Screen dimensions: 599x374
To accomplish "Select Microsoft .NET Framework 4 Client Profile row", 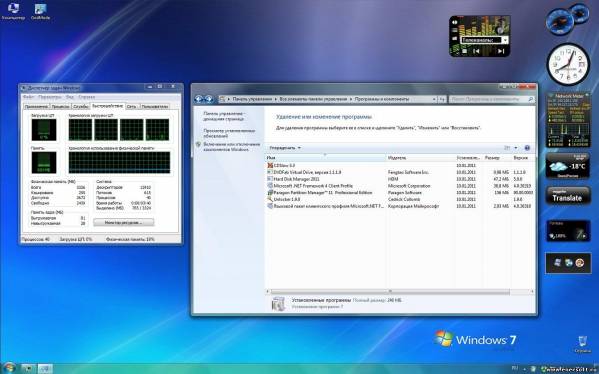I will (400, 186).
